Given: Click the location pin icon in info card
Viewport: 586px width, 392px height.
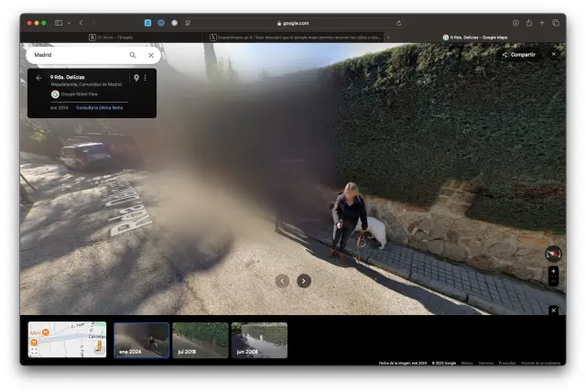Looking at the screenshot, I should pos(136,78).
